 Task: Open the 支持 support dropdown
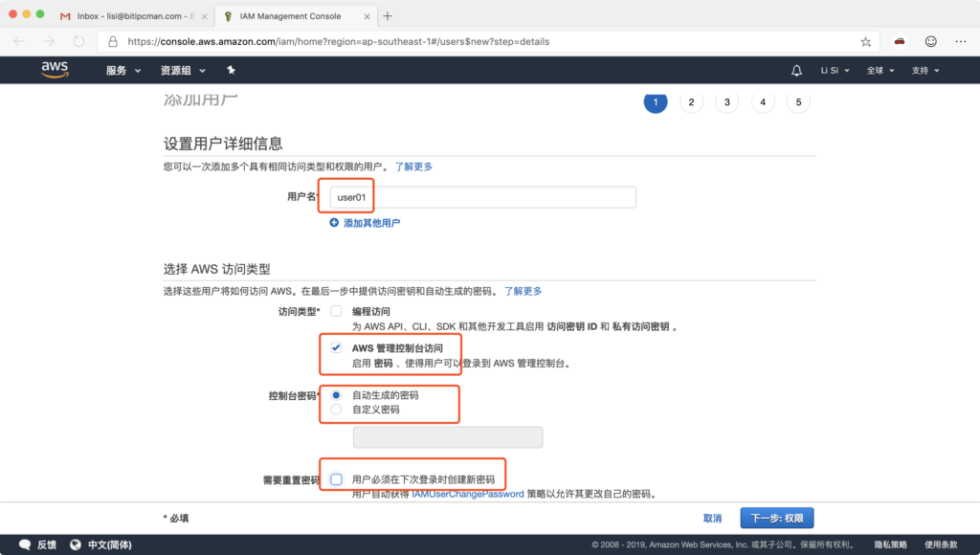(x=925, y=71)
